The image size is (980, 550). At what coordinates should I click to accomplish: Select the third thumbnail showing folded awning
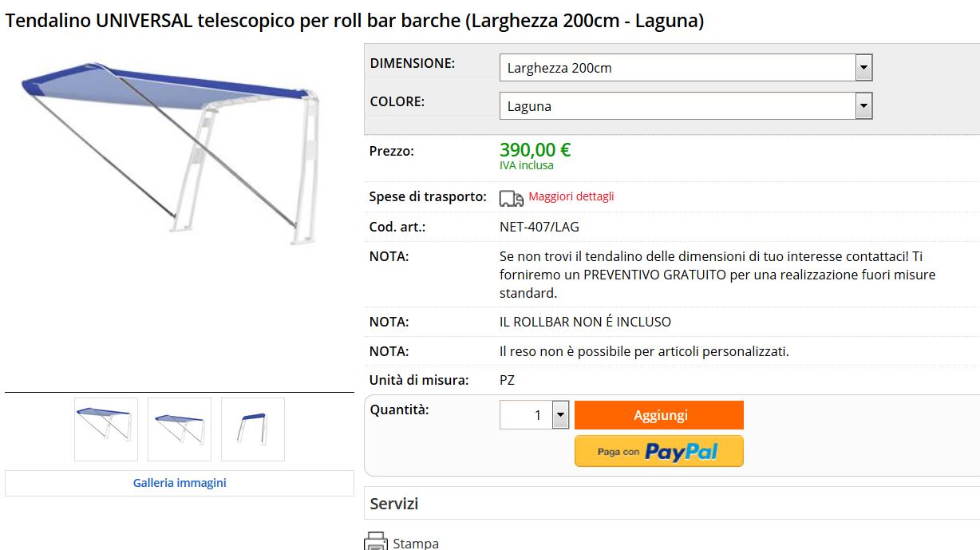253,429
